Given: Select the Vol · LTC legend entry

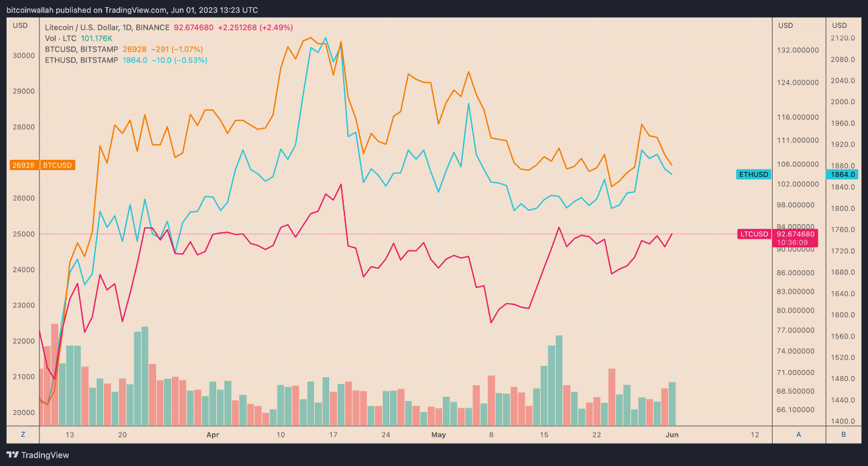Looking at the screenshot, I should click(61, 38).
